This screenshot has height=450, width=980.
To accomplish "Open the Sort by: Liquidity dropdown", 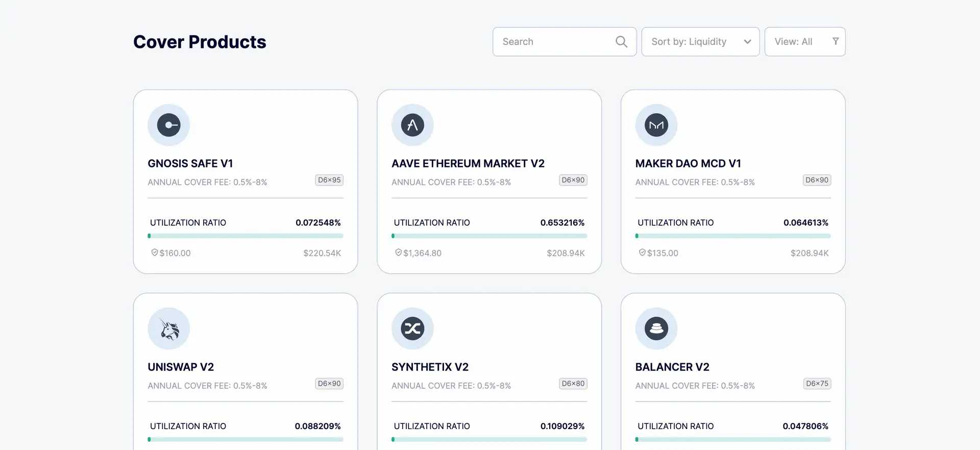I will pos(700,42).
